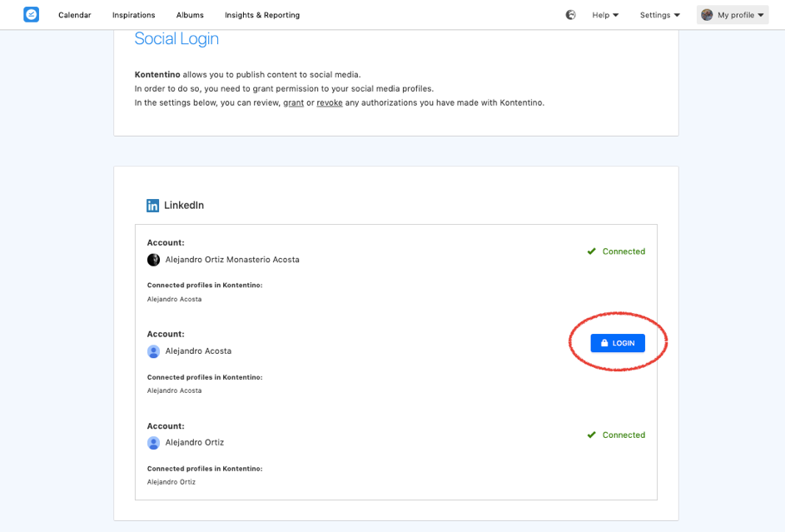Click the LOGIN button for Alejandro Acosta
Screen dimensions: 785x532
tap(618, 343)
